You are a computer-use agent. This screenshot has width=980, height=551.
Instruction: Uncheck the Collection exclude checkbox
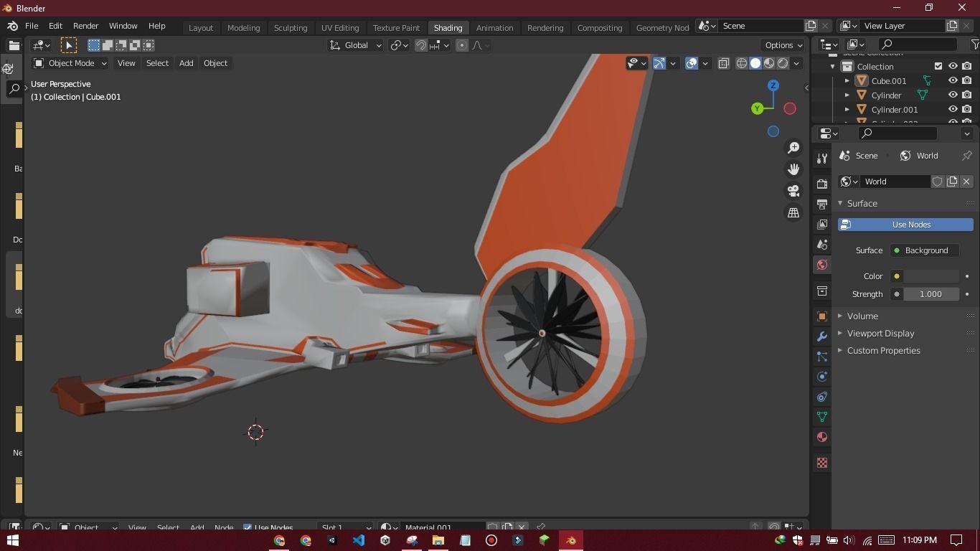pyautogui.click(x=938, y=66)
